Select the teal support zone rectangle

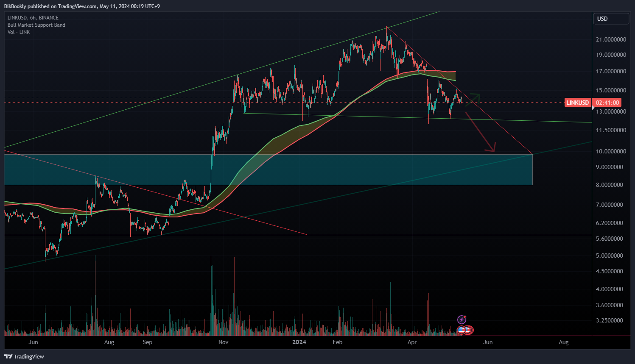[x=268, y=169]
